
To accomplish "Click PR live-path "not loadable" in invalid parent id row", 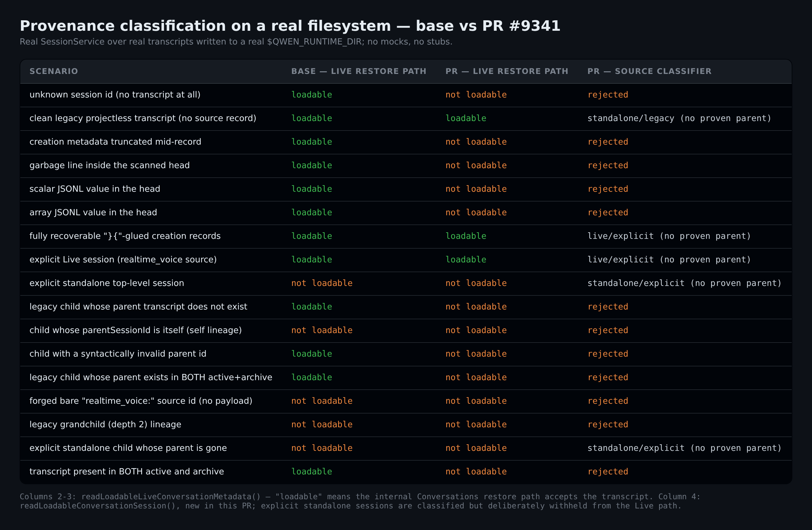I will click(x=476, y=353).
